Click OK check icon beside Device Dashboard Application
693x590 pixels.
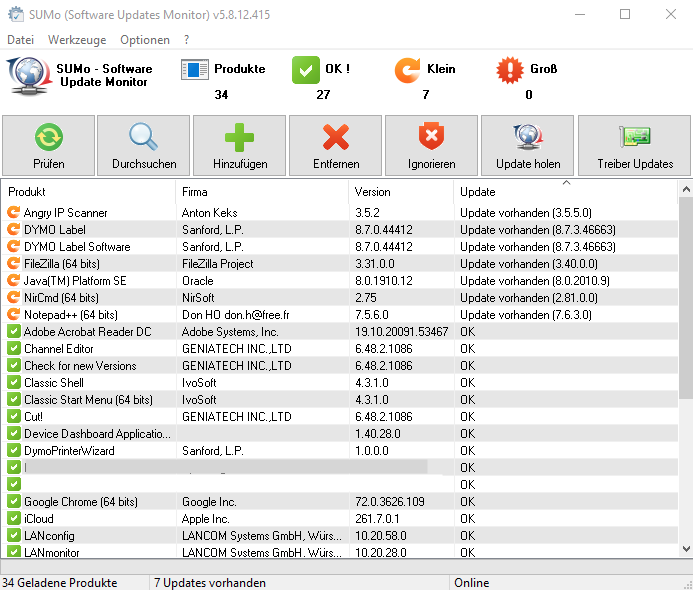point(14,434)
